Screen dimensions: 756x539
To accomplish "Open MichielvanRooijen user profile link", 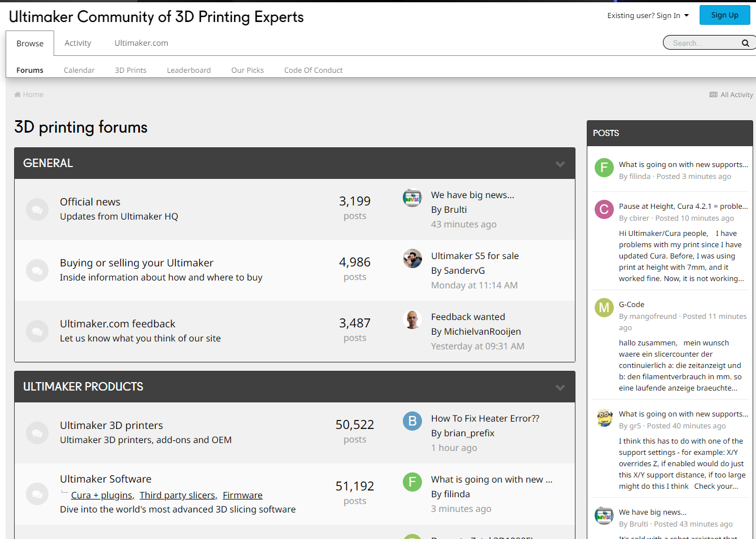I will [482, 331].
